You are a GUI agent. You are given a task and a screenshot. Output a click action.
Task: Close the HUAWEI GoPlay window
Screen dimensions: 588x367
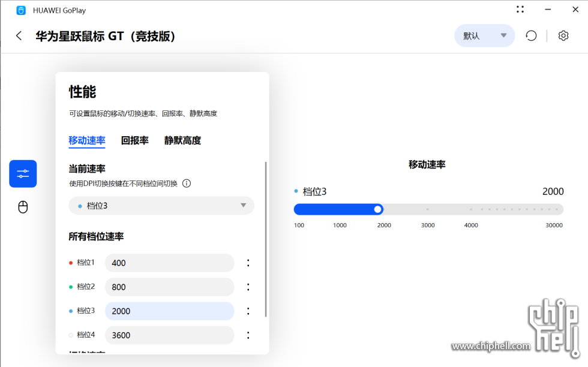[x=575, y=10]
